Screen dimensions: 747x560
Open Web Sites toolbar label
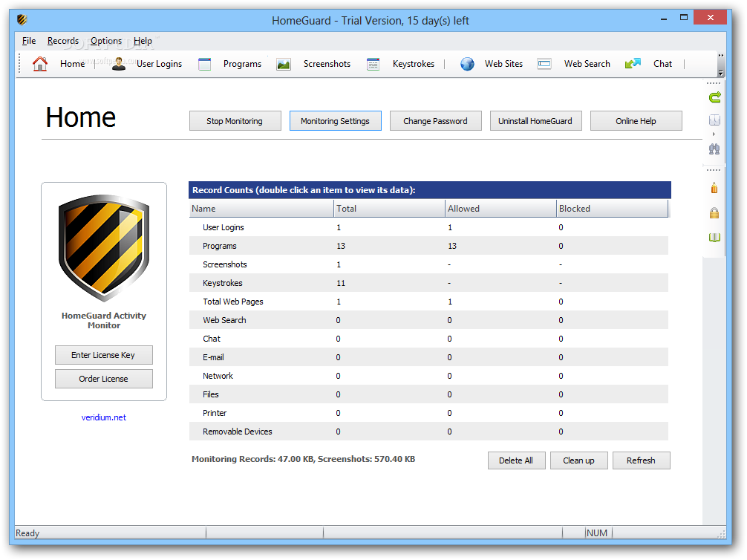(x=503, y=64)
